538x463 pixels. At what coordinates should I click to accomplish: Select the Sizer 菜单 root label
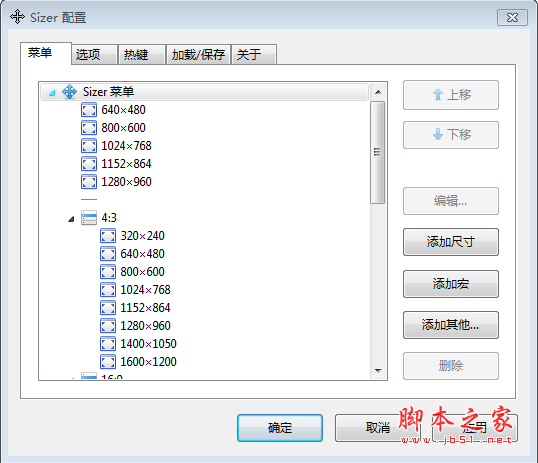[108, 92]
